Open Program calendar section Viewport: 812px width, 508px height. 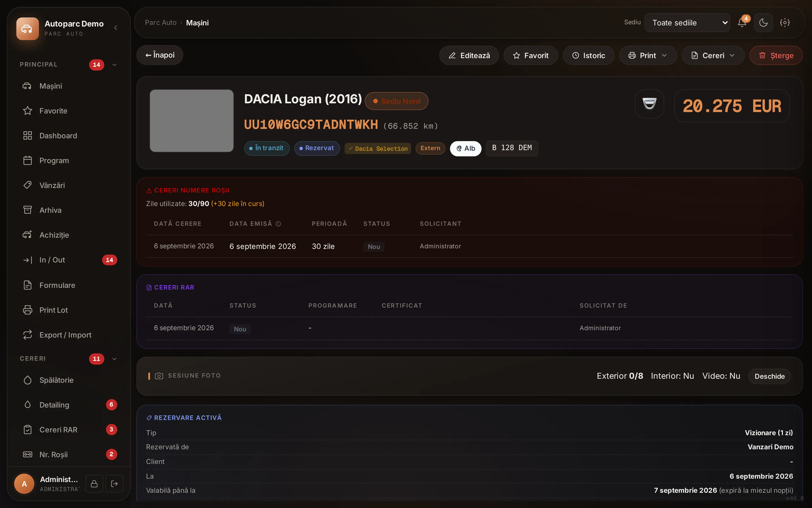[x=69, y=161]
